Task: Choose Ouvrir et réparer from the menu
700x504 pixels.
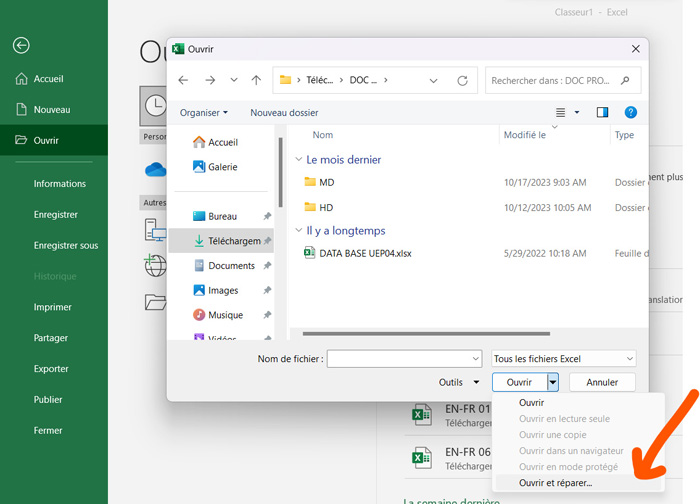Action: click(555, 483)
